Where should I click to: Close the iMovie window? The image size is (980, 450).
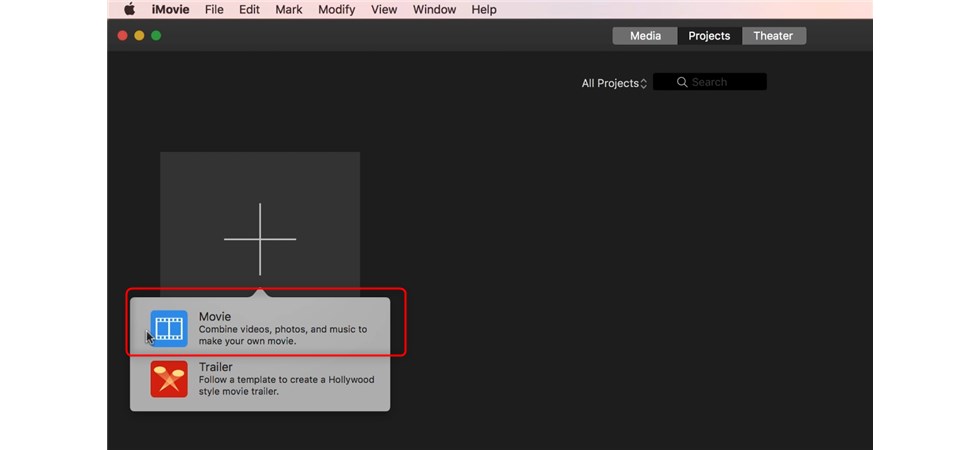pyautogui.click(x=122, y=36)
